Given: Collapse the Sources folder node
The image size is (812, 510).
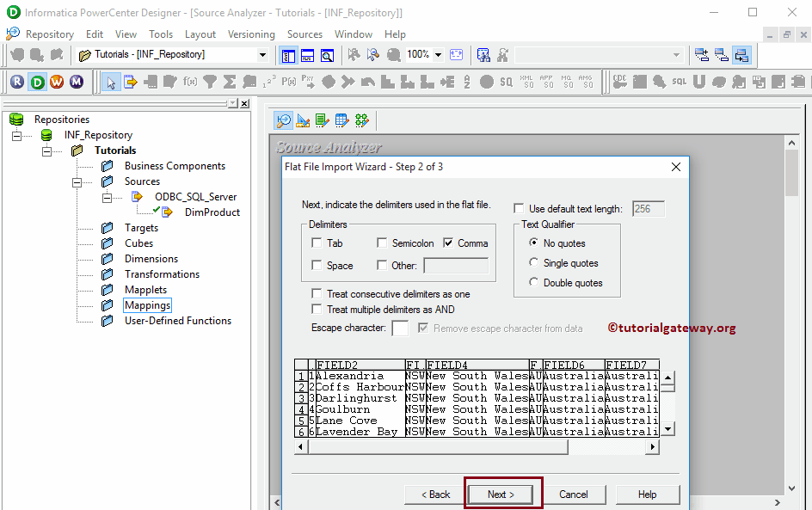Looking at the screenshot, I should point(77,182).
